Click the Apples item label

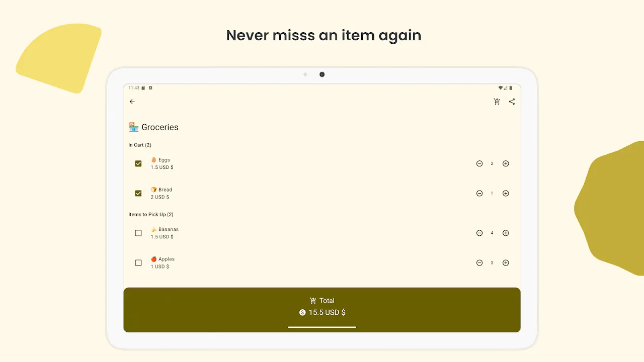[166, 259]
